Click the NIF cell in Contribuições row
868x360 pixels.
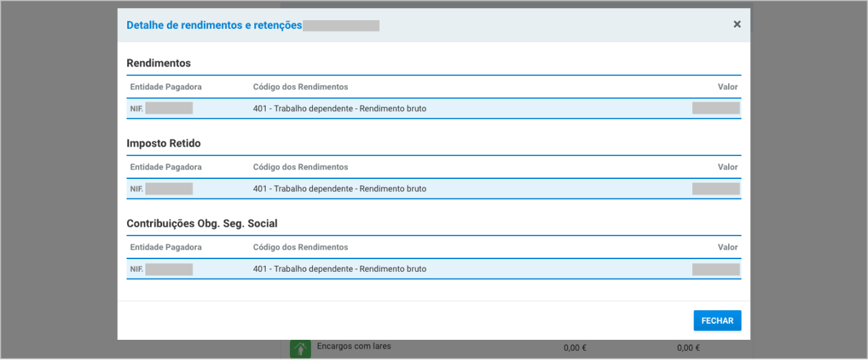(x=161, y=269)
